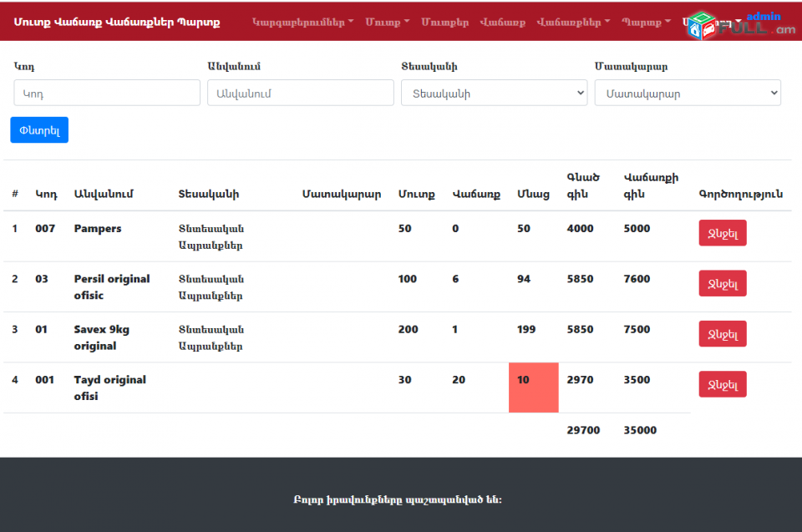Focus the Անվանում input field

[301, 93]
